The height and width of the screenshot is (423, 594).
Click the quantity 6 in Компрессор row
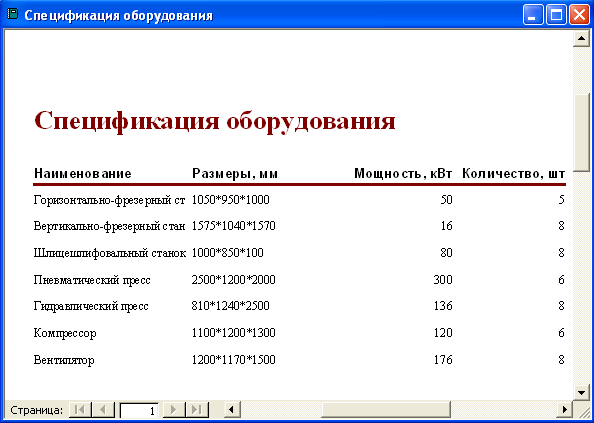pos(561,333)
